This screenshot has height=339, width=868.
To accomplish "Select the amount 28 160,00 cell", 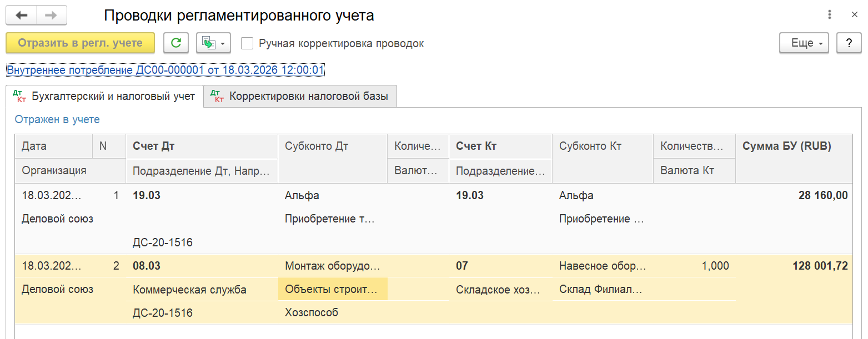I will (794, 195).
